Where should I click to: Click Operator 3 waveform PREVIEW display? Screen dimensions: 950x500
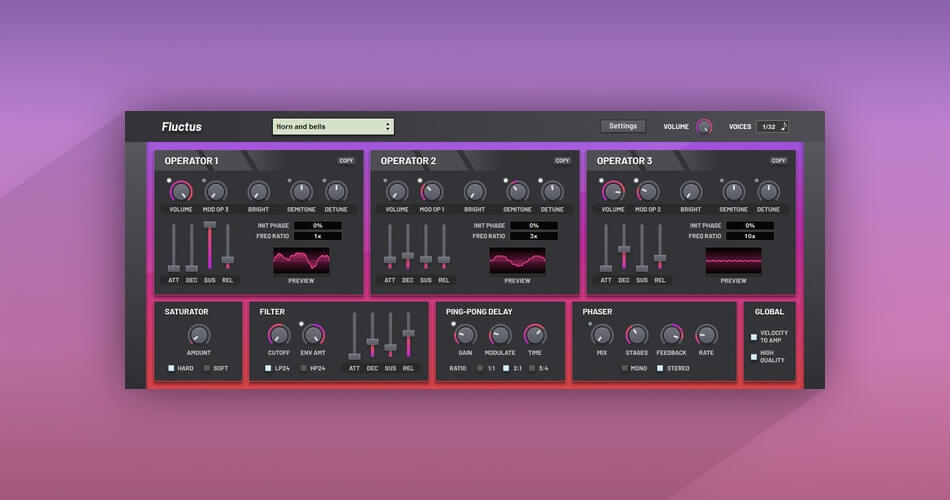(734, 261)
